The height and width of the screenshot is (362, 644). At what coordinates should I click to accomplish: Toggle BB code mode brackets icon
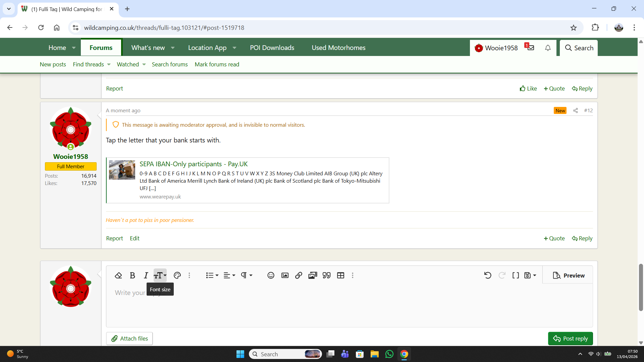point(516,276)
